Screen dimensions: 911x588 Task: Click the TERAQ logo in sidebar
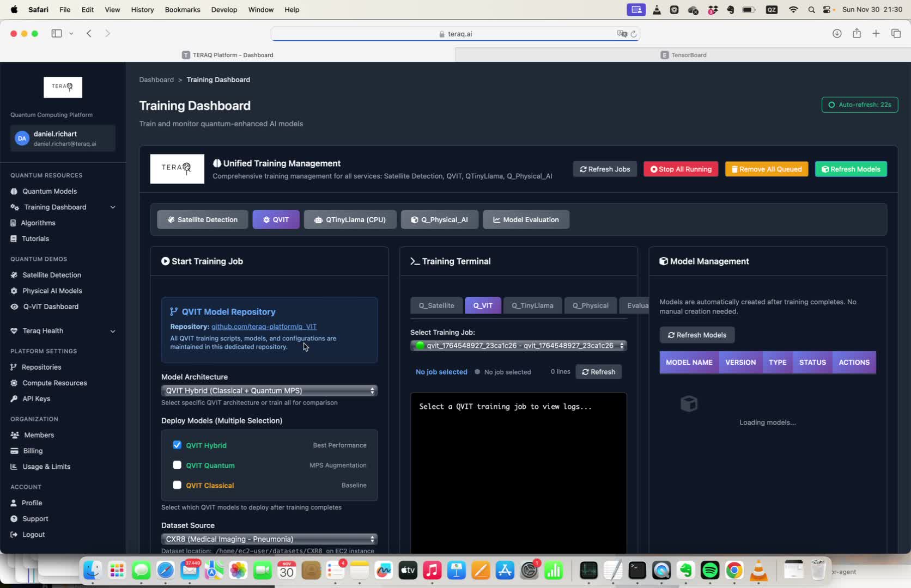click(63, 87)
